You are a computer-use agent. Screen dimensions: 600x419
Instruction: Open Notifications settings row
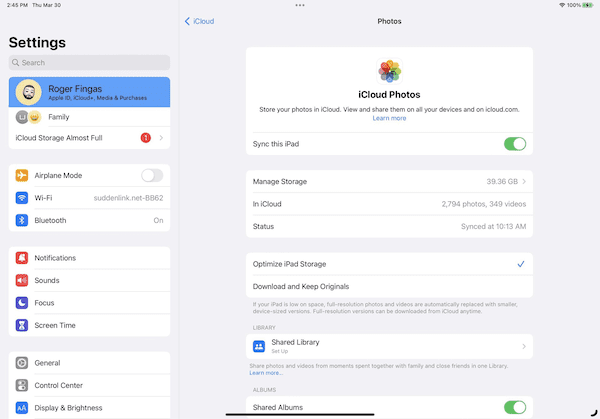click(90, 258)
